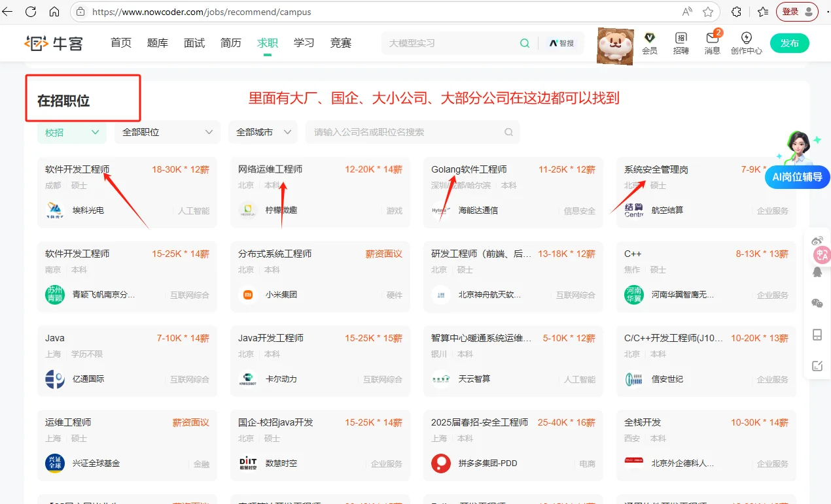Image resolution: width=831 pixels, height=504 pixels.
Task: Click the browser 登录 profile button
Action: click(x=797, y=12)
